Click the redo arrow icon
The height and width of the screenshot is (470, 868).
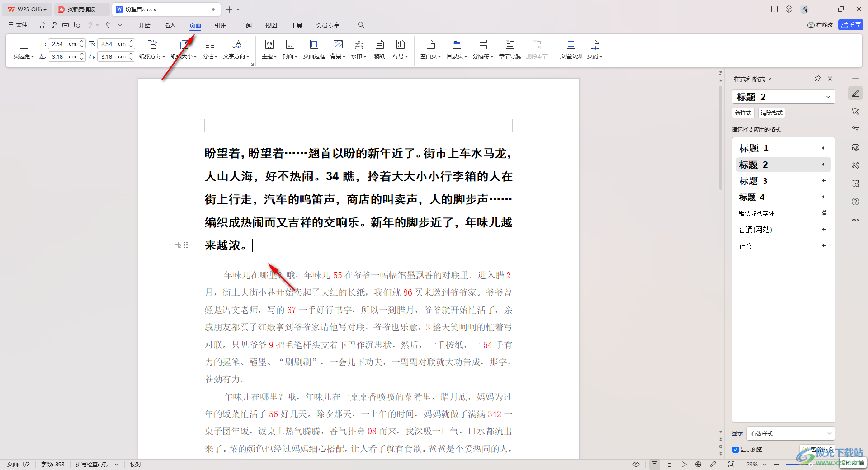coord(108,25)
